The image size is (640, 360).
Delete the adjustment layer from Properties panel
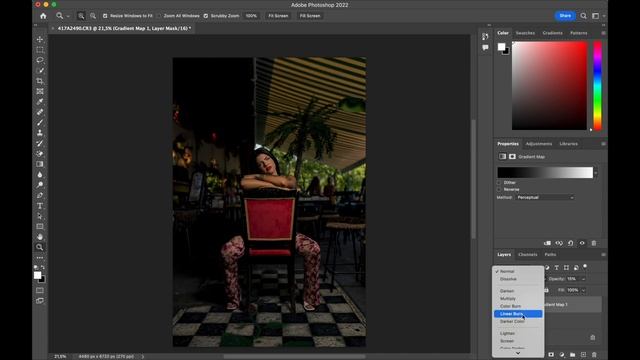[x=594, y=243]
